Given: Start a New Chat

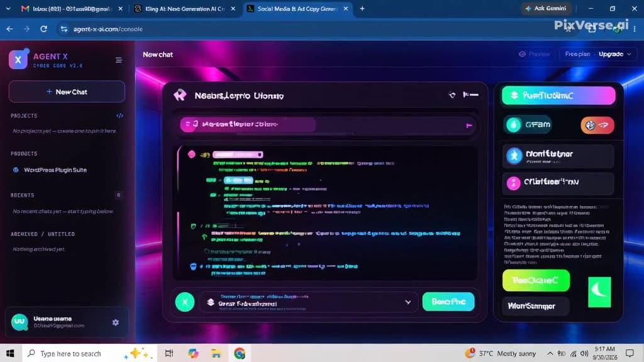Looking at the screenshot, I should click(67, 92).
